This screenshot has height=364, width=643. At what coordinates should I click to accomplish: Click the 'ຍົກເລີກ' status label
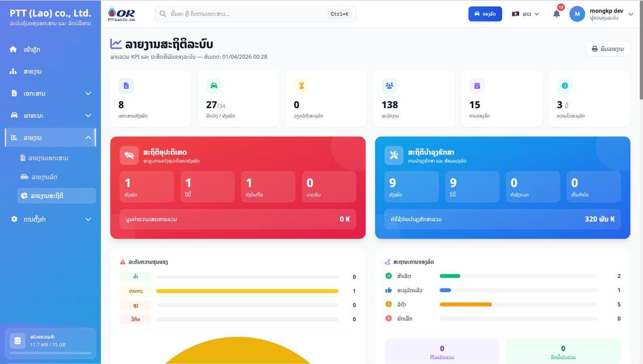click(404, 318)
